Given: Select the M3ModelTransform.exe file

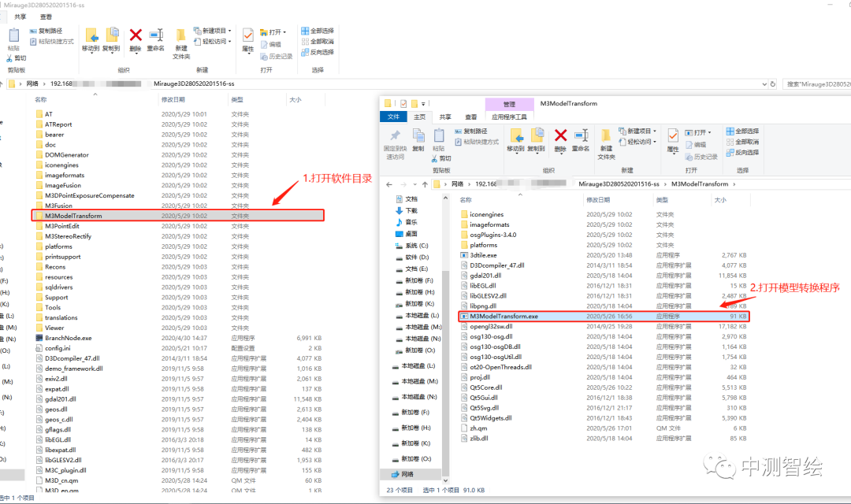Looking at the screenshot, I should pos(504,316).
